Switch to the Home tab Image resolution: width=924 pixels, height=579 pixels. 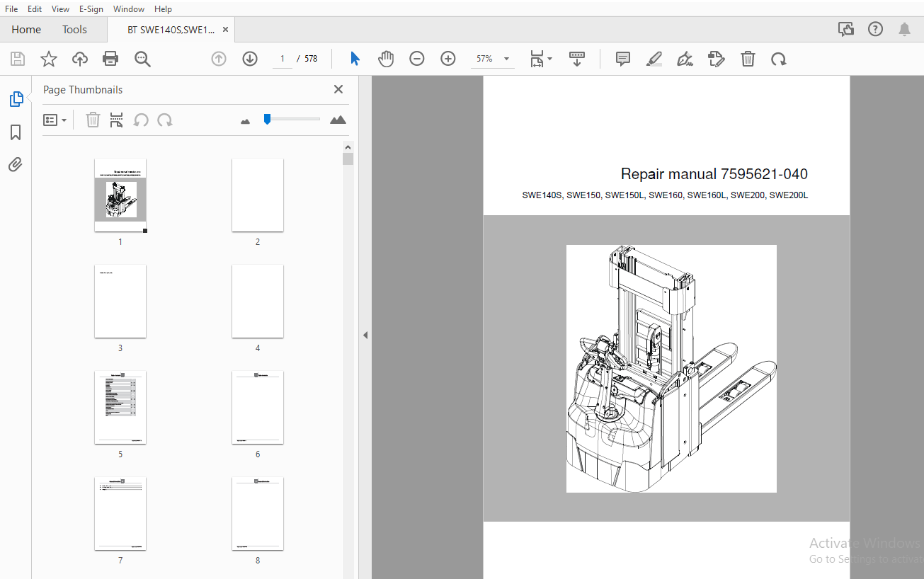tap(26, 30)
